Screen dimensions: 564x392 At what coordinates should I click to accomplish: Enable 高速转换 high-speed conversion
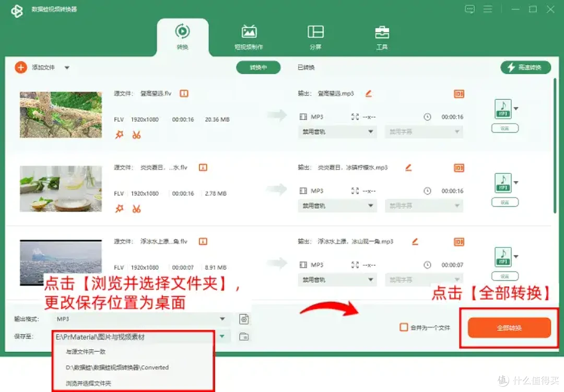[525, 67]
